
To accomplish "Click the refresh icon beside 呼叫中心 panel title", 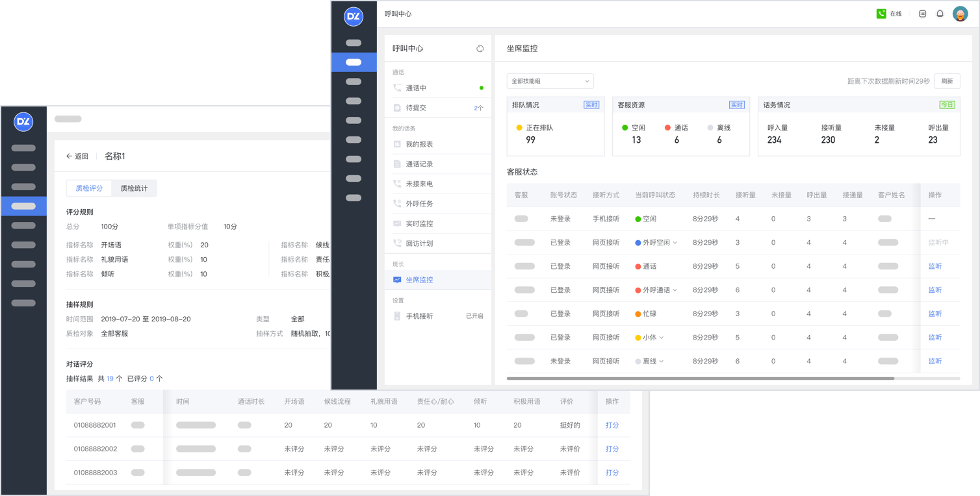I will (x=480, y=49).
